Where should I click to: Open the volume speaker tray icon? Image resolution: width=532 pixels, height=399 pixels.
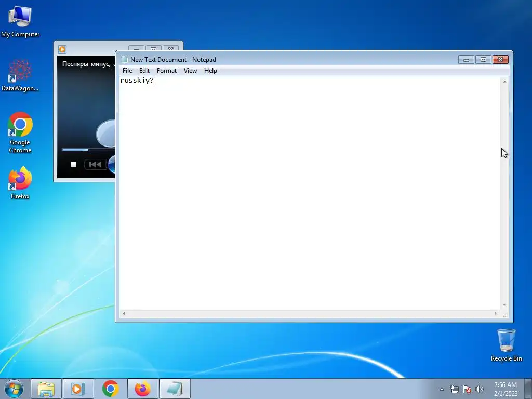479,389
